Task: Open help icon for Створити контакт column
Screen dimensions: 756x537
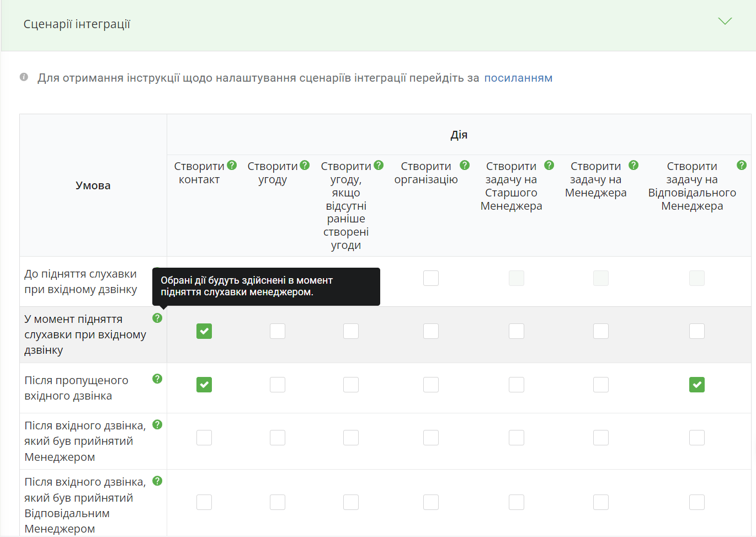Action: 232,165
